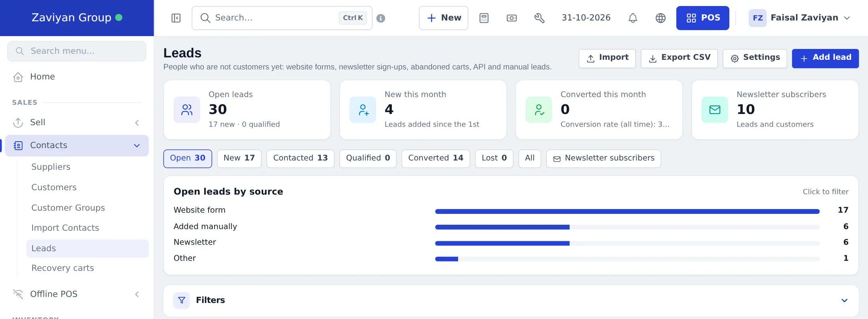The image size is (868, 319).
Task: Expand the Offline POS chevron
Action: point(137,295)
